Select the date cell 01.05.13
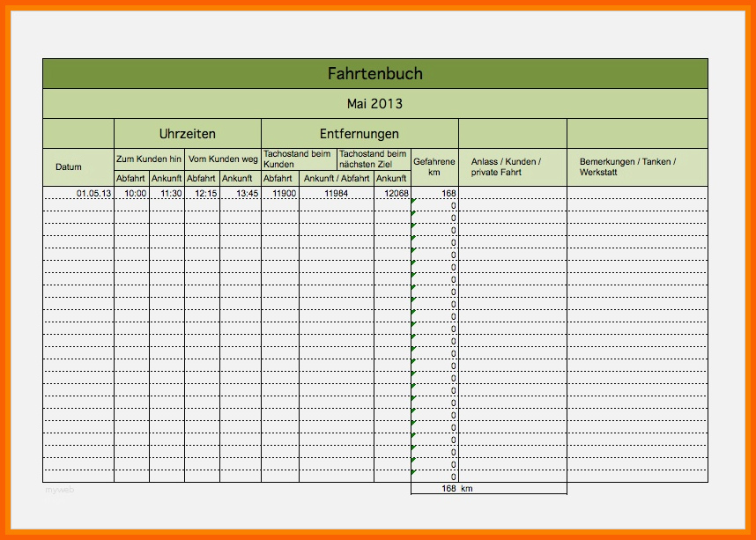Image resolution: width=756 pixels, height=540 pixels. point(78,193)
